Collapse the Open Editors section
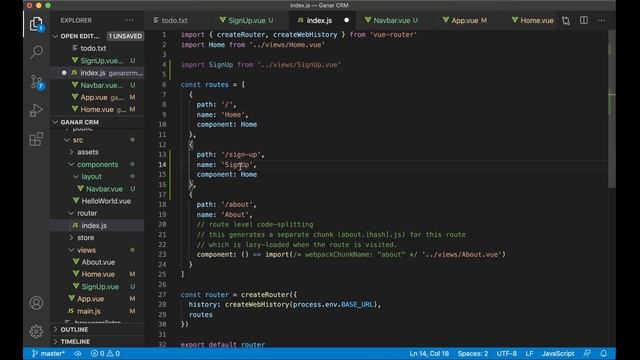 tap(56, 36)
